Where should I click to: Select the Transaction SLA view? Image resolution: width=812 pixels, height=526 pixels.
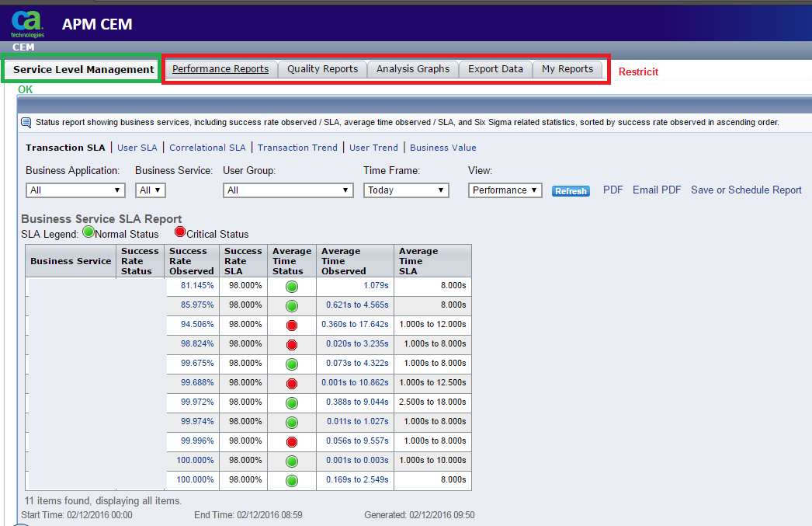65,148
